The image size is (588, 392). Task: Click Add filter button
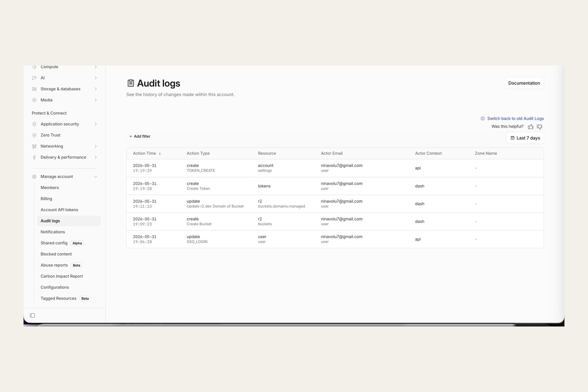139,136
